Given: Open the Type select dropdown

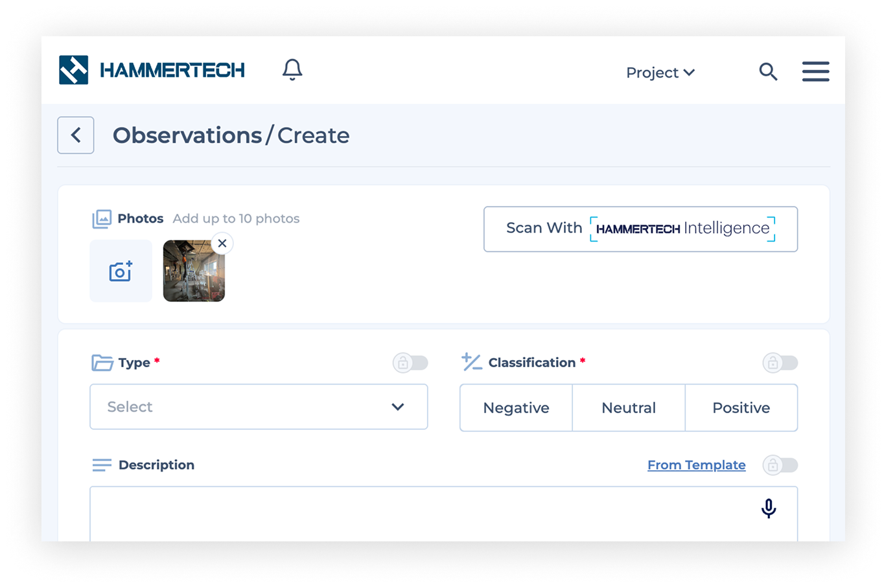Looking at the screenshot, I should (x=259, y=407).
